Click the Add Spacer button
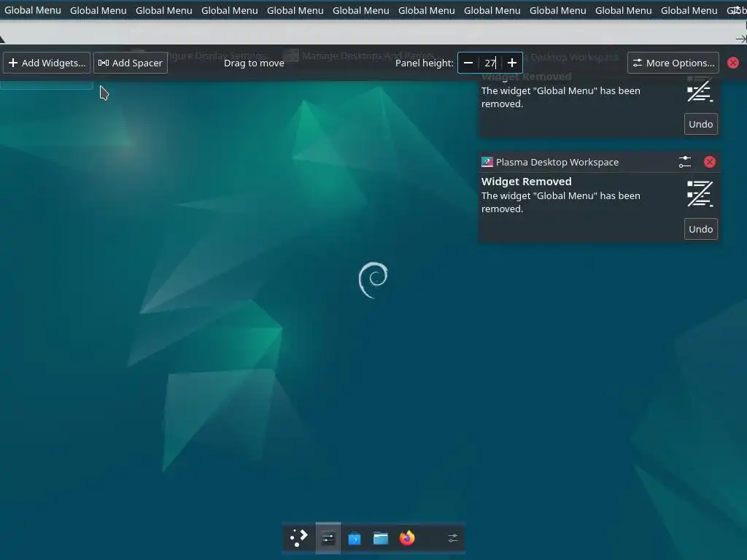Viewport: 747px width, 560px height. [x=131, y=63]
